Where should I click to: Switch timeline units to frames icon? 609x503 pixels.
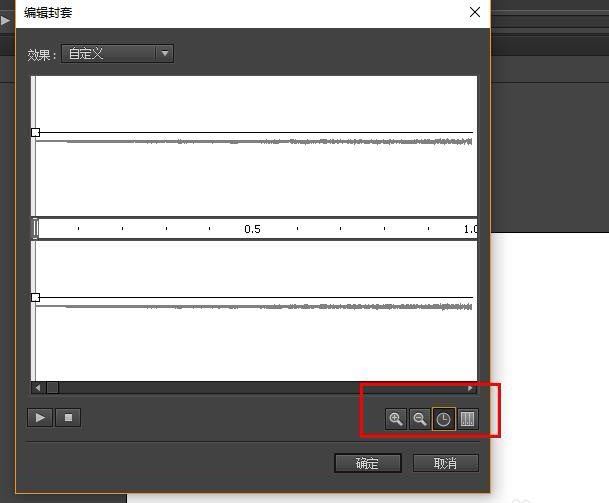click(468, 419)
